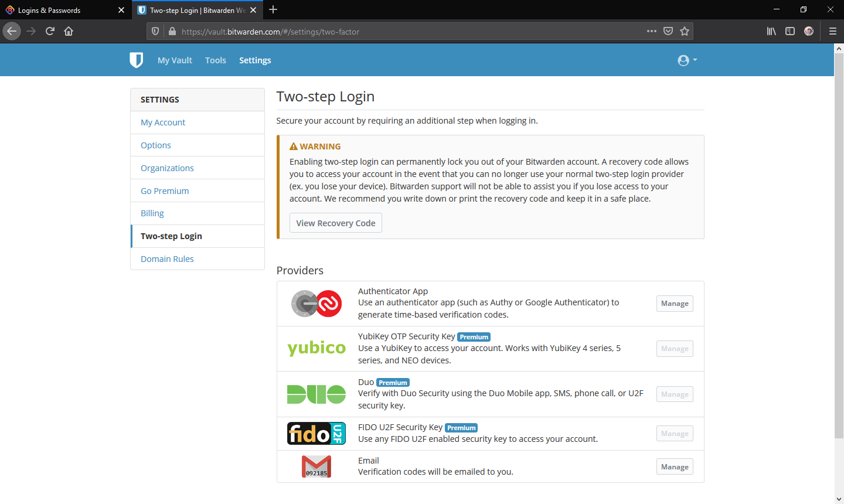This screenshot has width=844, height=504.
Task: Click the scrollbar down arrow
Action: coord(839,499)
